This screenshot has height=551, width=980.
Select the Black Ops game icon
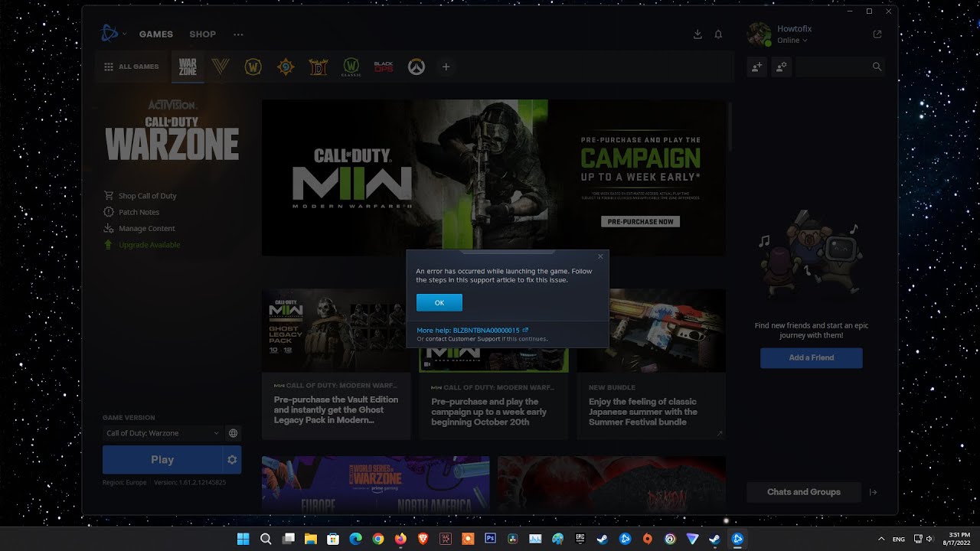pyautogui.click(x=384, y=67)
